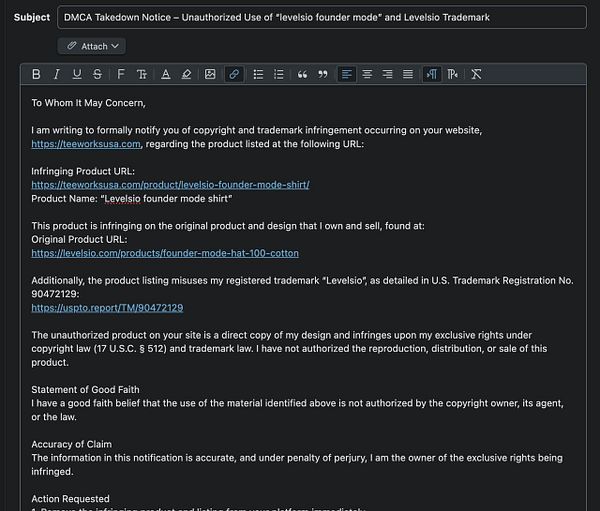Click the 'Accuracy of Claim' heading
Image resolution: width=600 pixels, height=511 pixels.
(x=72, y=444)
